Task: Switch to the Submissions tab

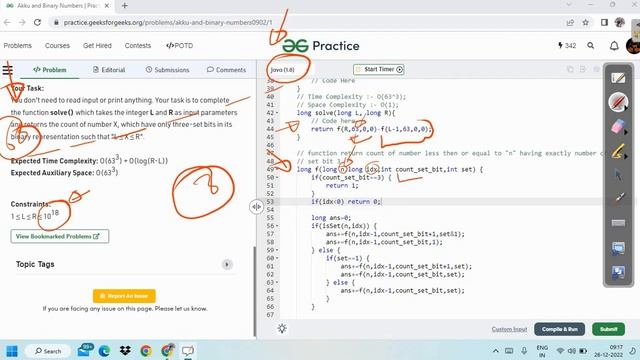Action: [167, 70]
